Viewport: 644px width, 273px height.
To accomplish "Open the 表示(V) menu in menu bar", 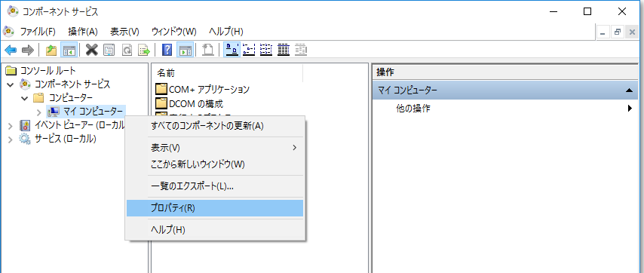I will click(x=124, y=32).
